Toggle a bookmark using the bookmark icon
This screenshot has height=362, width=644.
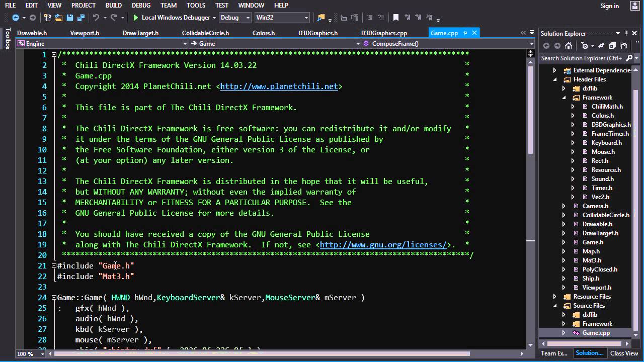[x=396, y=18]
